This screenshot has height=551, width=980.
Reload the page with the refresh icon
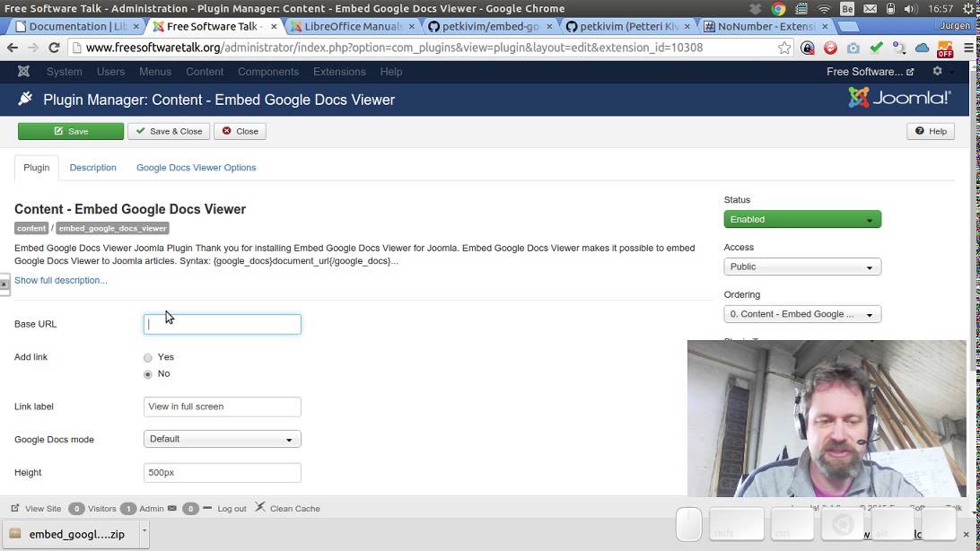(55, 48)
